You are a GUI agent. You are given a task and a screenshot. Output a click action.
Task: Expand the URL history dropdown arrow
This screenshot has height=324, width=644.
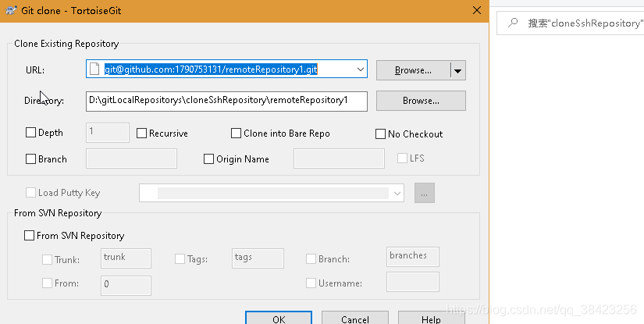click(x=360, y=69)
